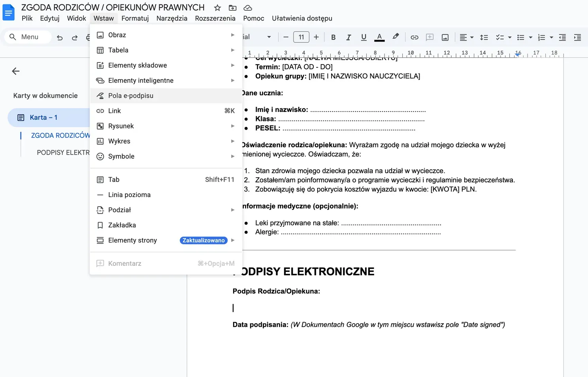Insert Linia pozioma

166,195
